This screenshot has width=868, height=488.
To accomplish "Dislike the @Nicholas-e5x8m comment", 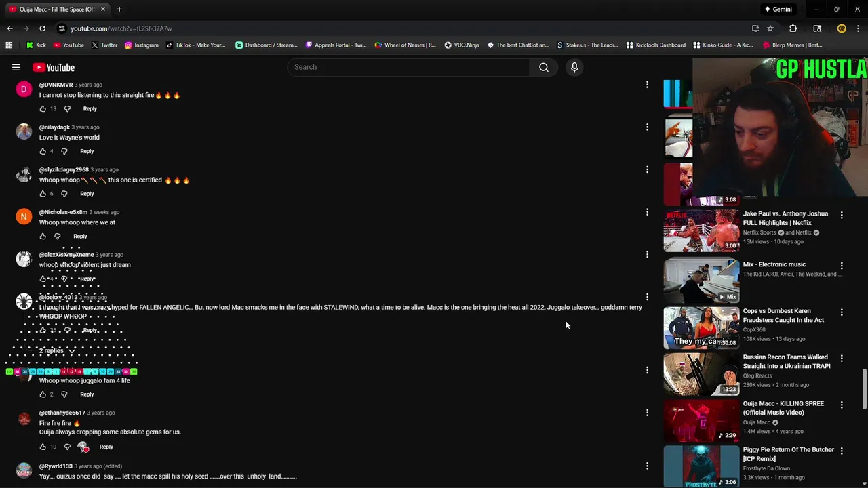I will click(58, 236).
